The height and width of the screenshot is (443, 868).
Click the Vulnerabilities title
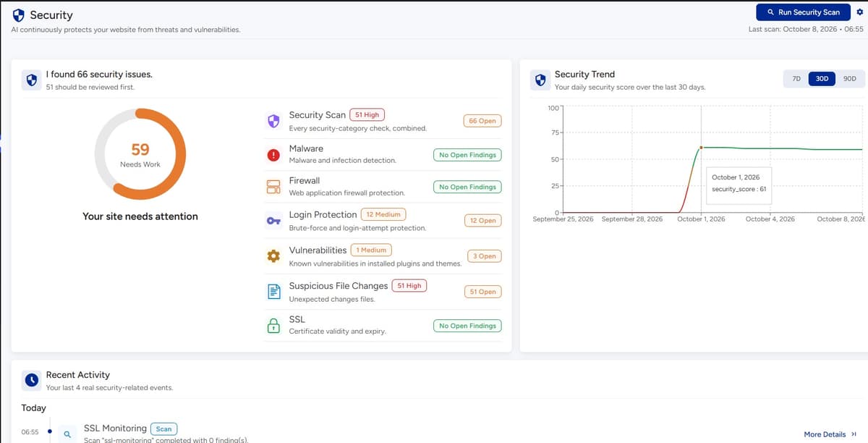318,250
